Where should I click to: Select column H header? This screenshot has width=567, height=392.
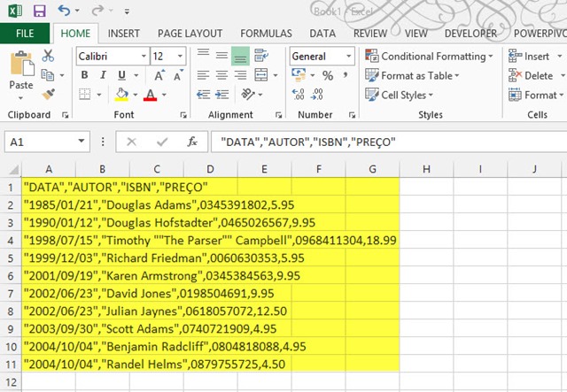point(426,169)
